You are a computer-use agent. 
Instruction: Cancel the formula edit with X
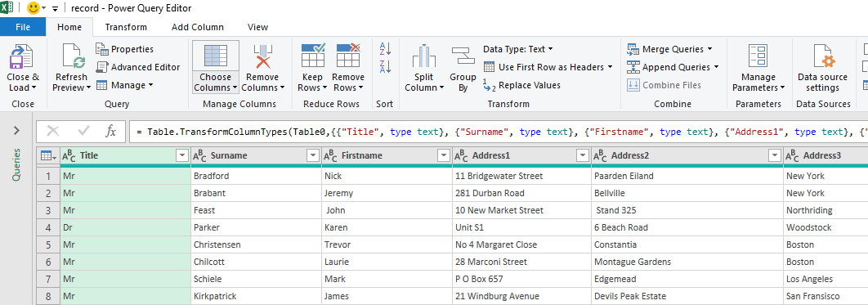(x=53, y=132)
